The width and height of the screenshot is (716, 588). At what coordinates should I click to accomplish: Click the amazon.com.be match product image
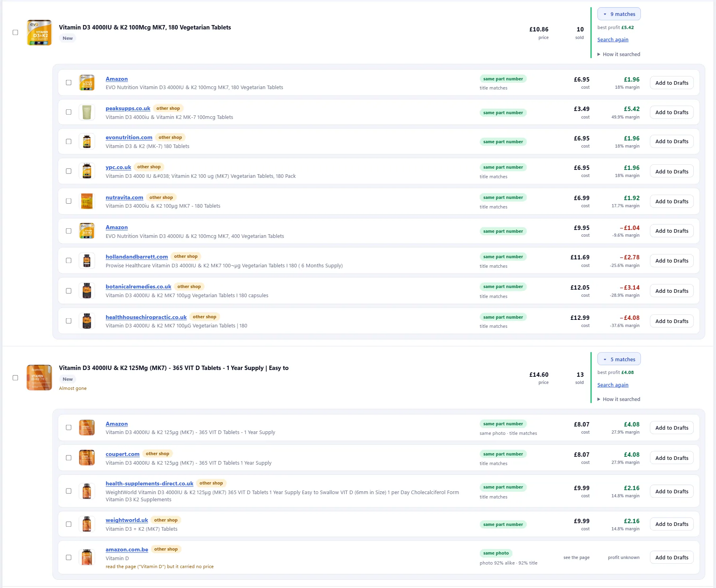[x=87, y=557]
